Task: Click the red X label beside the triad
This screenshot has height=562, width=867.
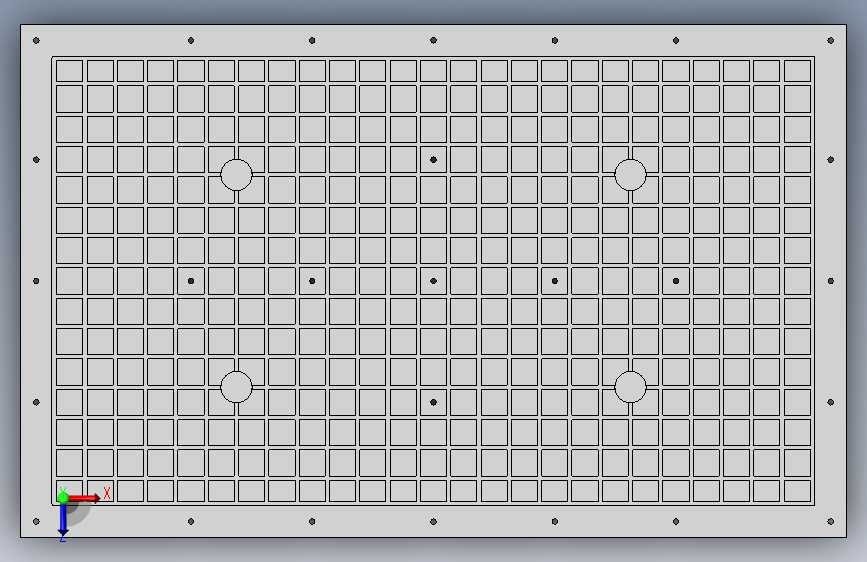Action: tap(107, 493)
